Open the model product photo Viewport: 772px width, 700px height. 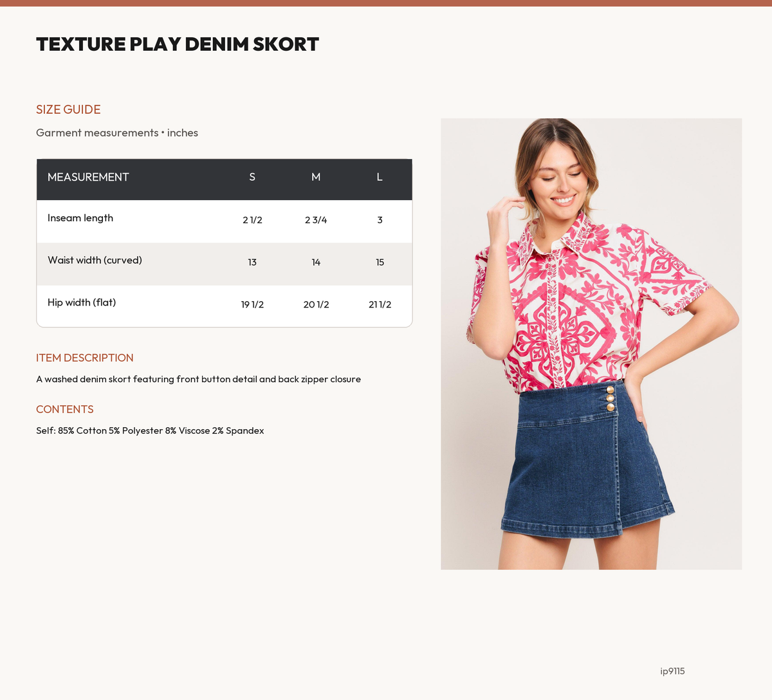pos(591,344)
